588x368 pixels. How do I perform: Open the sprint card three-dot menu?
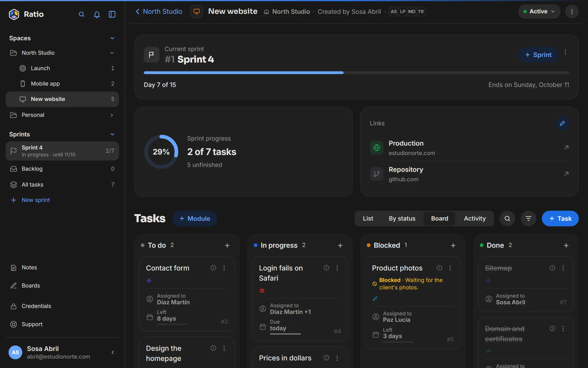coord(565,52)
